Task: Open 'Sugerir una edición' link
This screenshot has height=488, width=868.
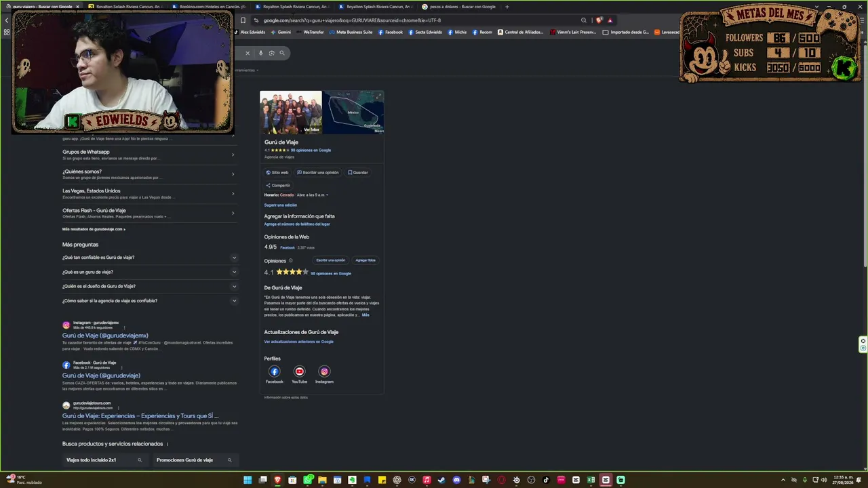Action: pos(280,205)
